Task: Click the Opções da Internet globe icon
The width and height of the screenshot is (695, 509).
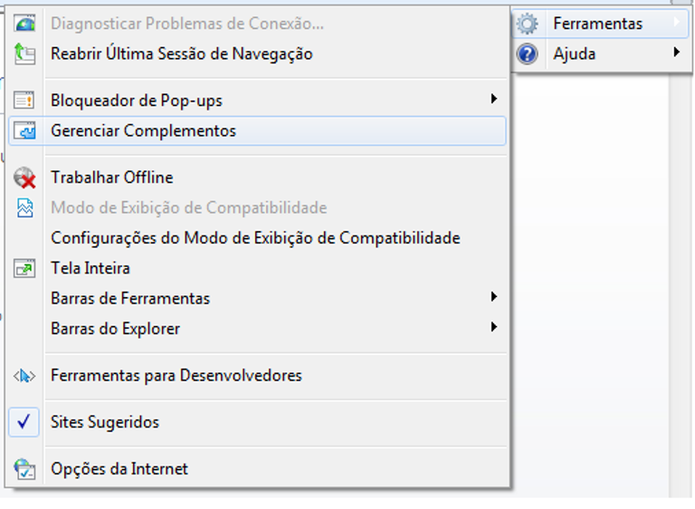Action: point(24,469)
